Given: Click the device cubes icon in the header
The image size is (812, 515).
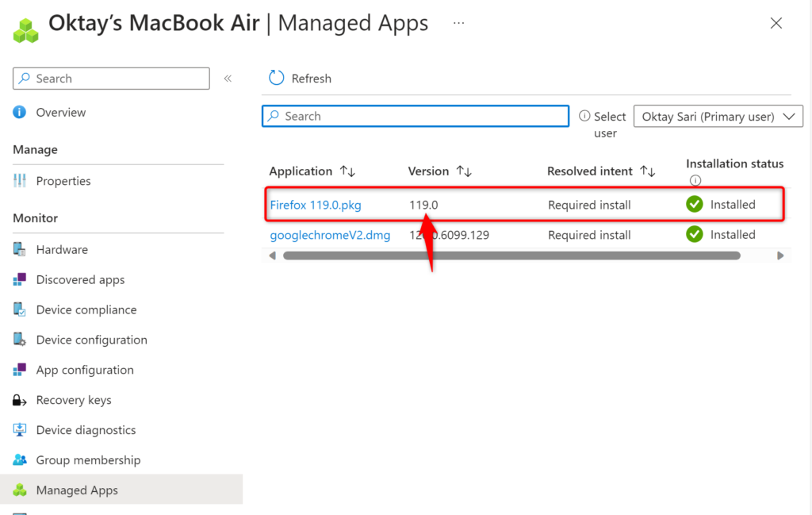Looking at the screenshot, I should tap(26, 30).
